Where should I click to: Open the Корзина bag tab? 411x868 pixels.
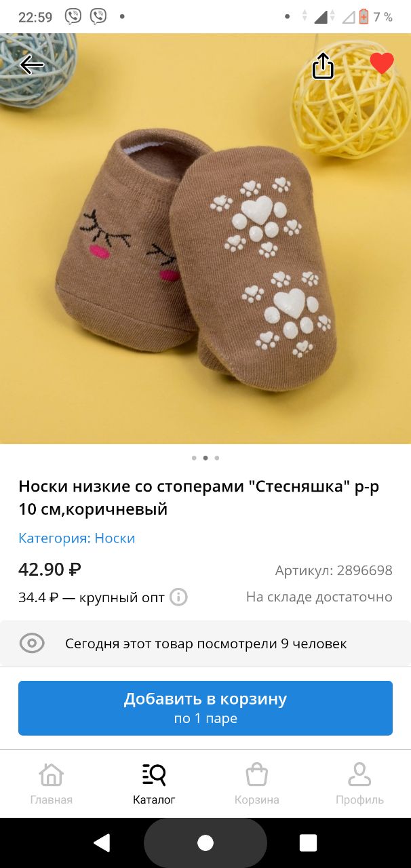pos(257,784)
